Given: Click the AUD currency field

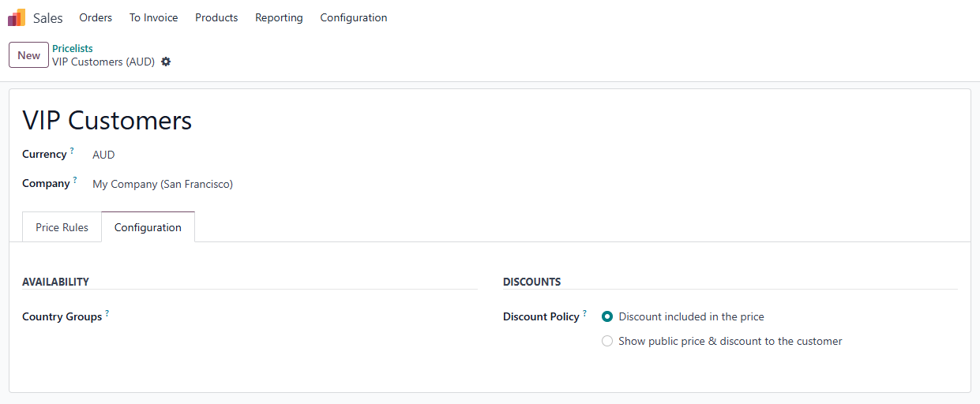Looking at the screenshot, I should (x=103, y=155).
